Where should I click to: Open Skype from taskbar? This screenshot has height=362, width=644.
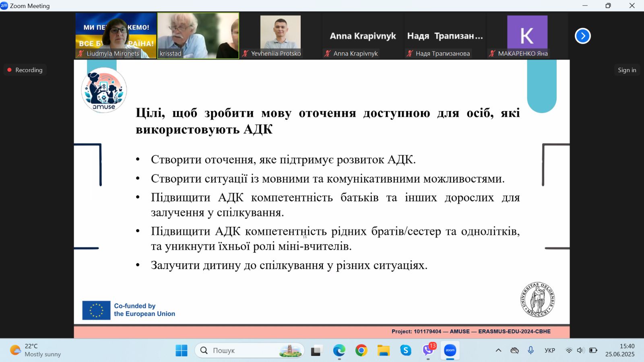coord(406,350)
